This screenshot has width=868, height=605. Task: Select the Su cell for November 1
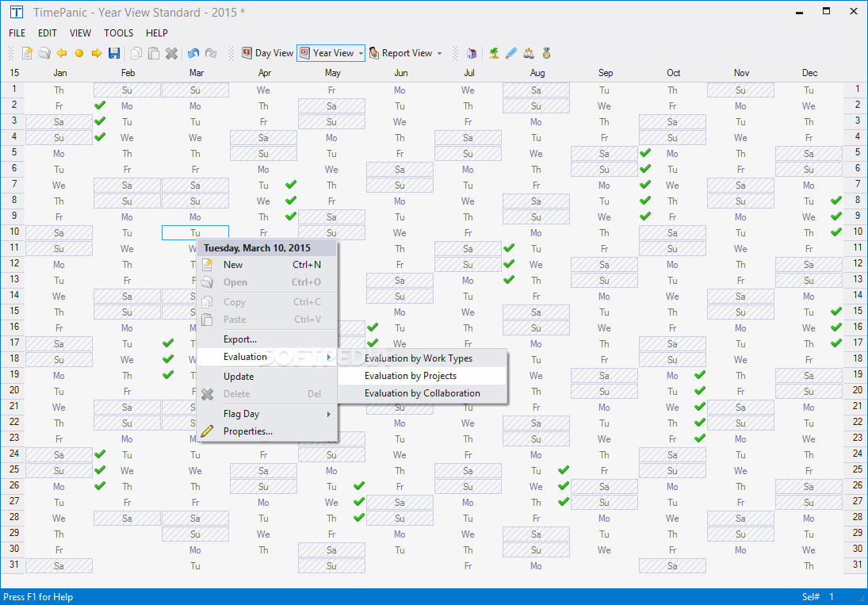pyautogui.click(x=740, y=90)
